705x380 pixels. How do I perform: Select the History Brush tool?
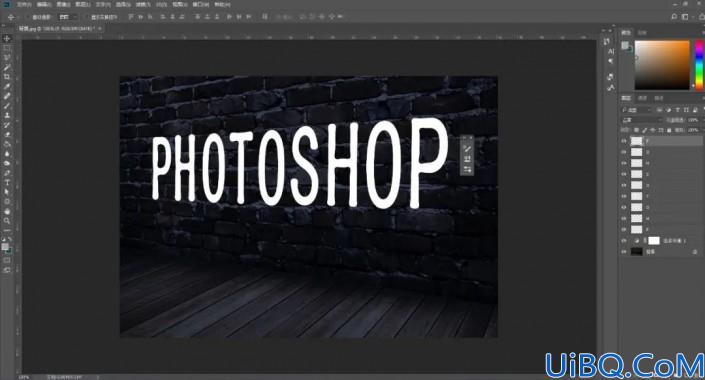(x=7, y=125)
